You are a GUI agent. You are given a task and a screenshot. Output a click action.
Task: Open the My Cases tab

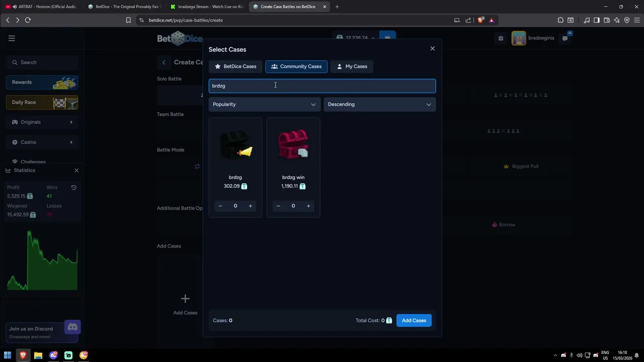[x=352, y=66]
